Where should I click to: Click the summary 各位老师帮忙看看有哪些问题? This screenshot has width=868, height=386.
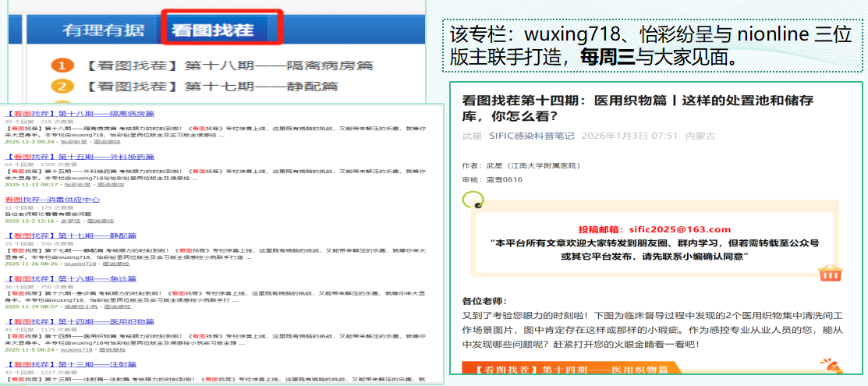pyautogui.click(x=48, y=214)
